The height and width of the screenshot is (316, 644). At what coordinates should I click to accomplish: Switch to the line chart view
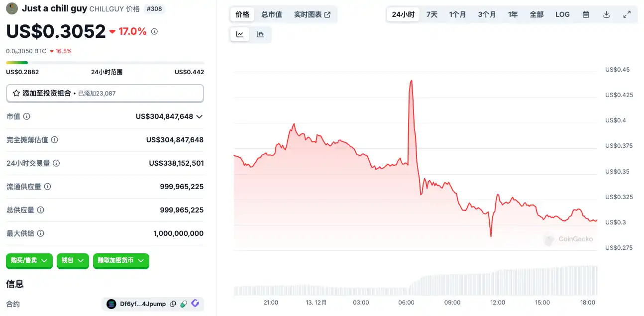tap(240, 34)
